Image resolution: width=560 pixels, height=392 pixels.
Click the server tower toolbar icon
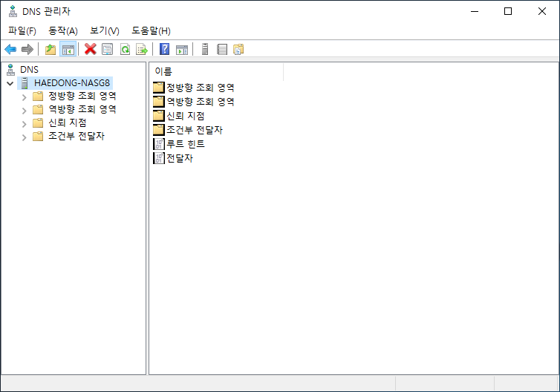click(x=205, y=49)
